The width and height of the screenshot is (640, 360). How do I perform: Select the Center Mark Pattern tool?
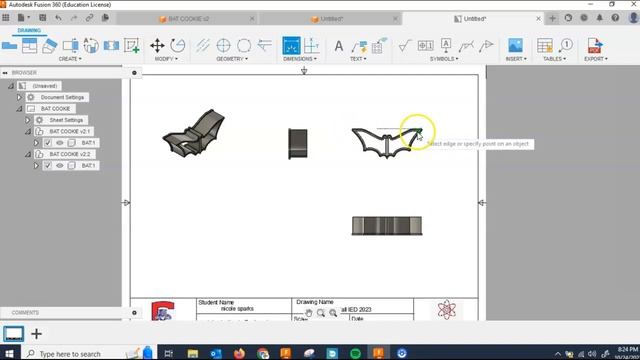coord(244,46)
